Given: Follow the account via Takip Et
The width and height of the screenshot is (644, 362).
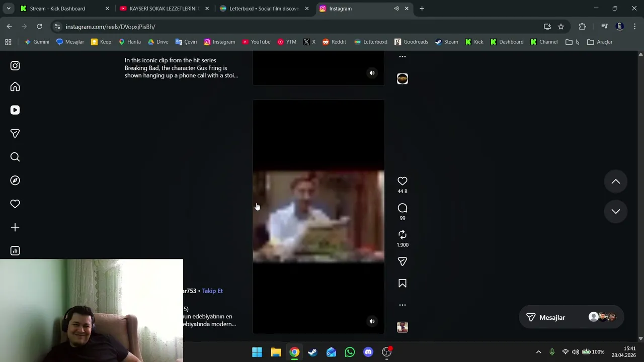Looking at the screenshot, I should pos(212,291).
